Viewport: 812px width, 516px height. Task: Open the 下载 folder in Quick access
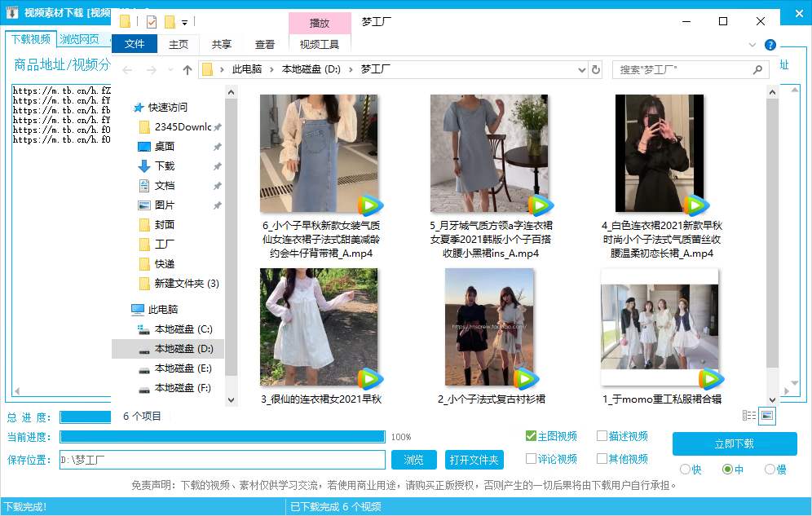pyautogui.click(x=165, y=166)
